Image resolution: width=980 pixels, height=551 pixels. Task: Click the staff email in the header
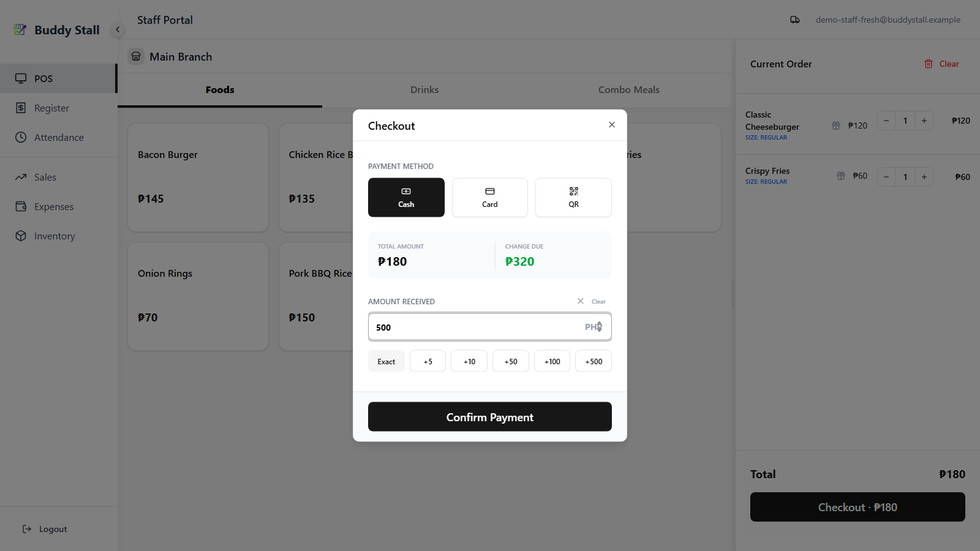point(888,20)
